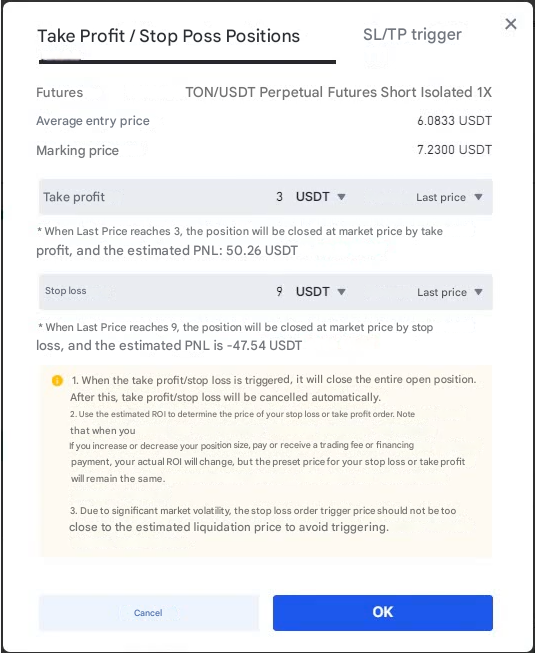Viewport: 535px width, 653px height.
Task: Click the Stop loss row label
Action: click(x=66, y=291)
